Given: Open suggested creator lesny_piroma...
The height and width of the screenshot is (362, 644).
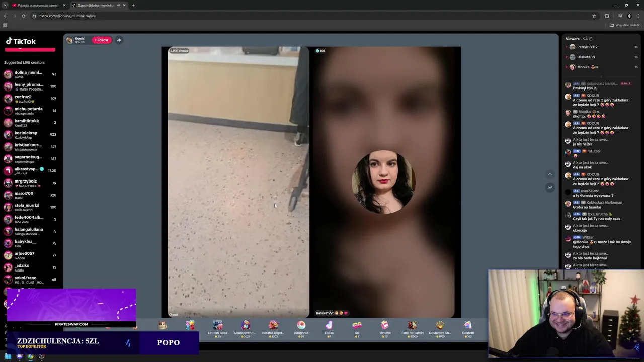Looking at the screenshot, I should tap(30, 86).
